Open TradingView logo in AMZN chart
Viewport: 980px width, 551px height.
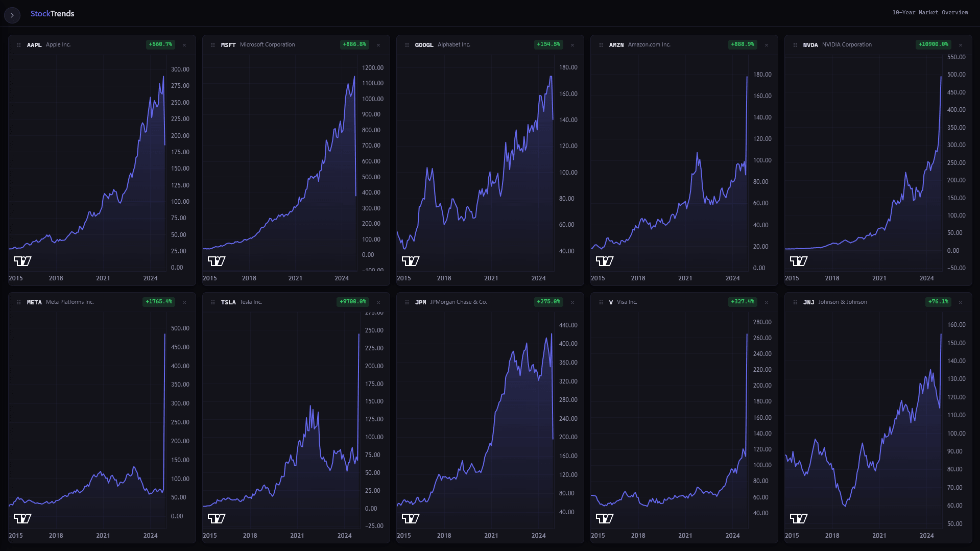605,261
